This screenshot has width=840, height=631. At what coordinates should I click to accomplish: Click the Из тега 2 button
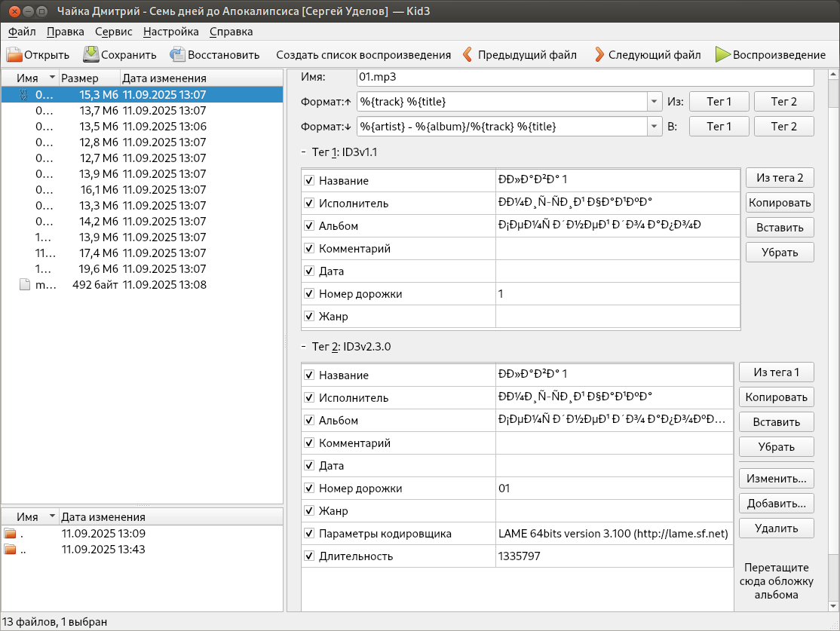tap(780, 178)
